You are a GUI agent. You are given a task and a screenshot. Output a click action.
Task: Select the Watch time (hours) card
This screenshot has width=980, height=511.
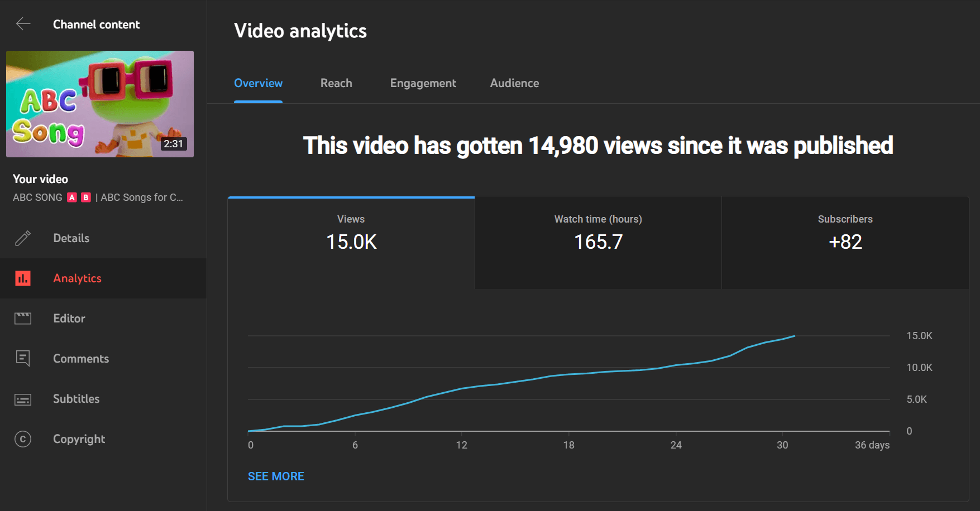pos(598,242)
